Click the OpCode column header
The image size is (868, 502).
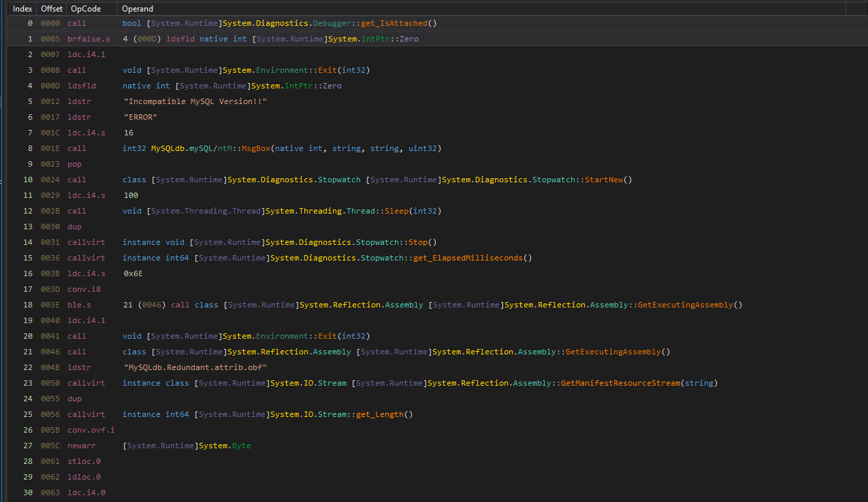(x=86, y=9)
